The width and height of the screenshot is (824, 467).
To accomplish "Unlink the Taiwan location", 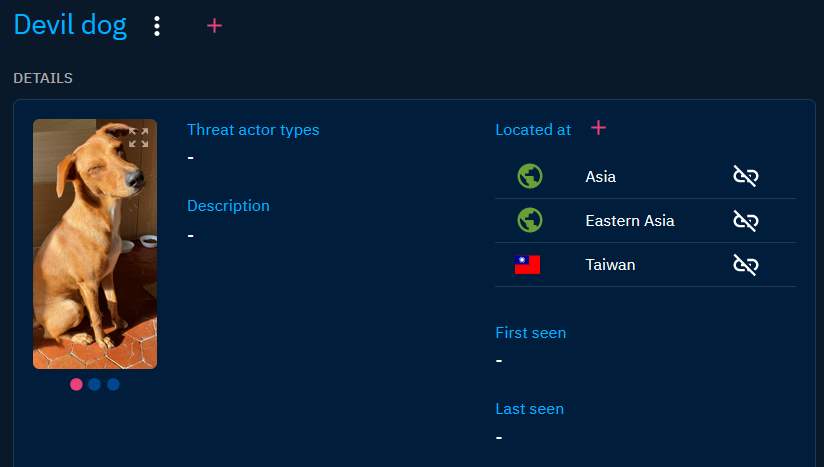I will point(745,265).
